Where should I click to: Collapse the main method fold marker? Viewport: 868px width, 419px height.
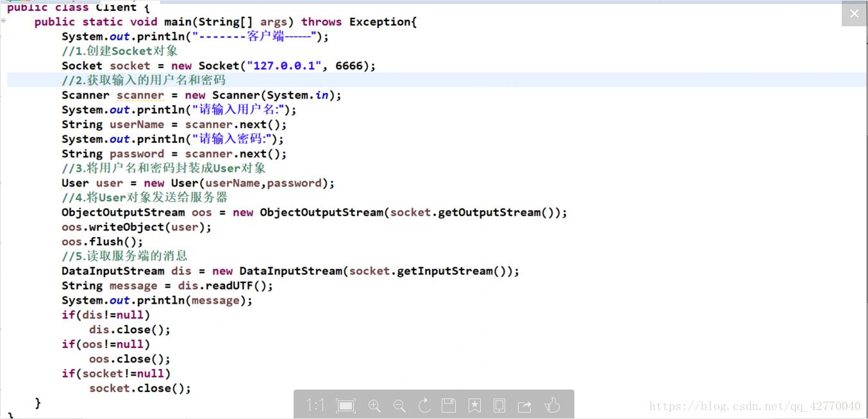[4, 21]
